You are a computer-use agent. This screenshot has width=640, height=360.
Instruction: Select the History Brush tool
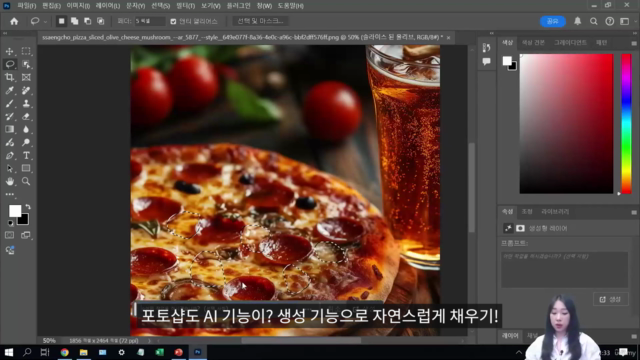point(9,116)
